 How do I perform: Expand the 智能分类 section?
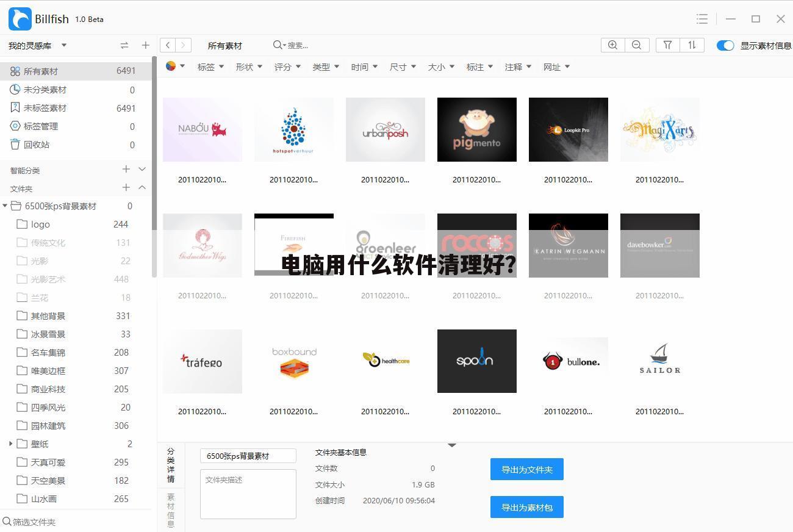142,169
